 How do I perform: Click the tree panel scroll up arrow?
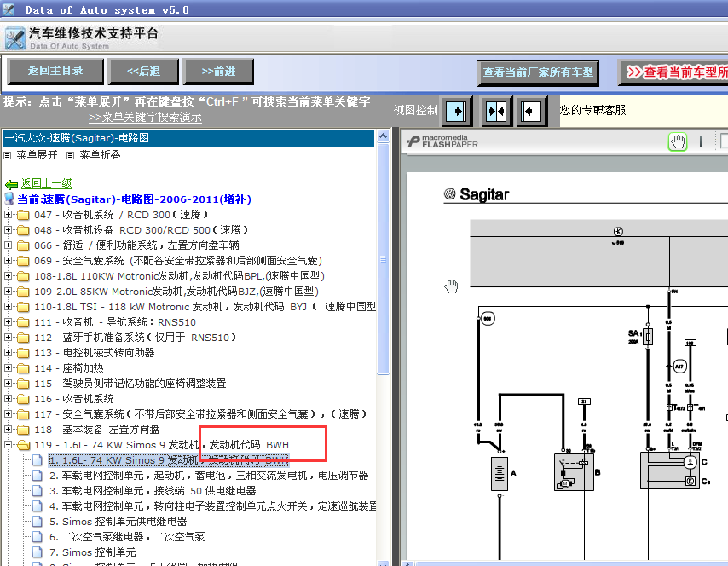click(383, 136)
